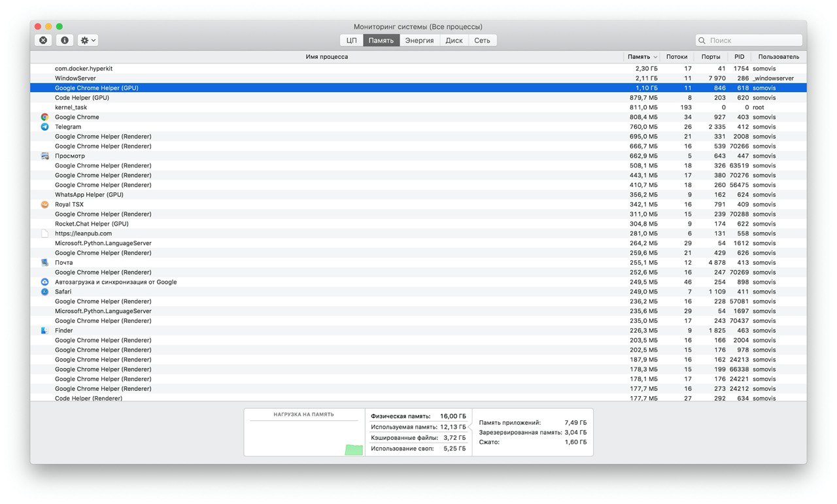Image resolution: width=837 pixels, height=504 pixels.
Task: Select Chrome Helper (Renderer) with PID 63519
Action: [418, 165]
